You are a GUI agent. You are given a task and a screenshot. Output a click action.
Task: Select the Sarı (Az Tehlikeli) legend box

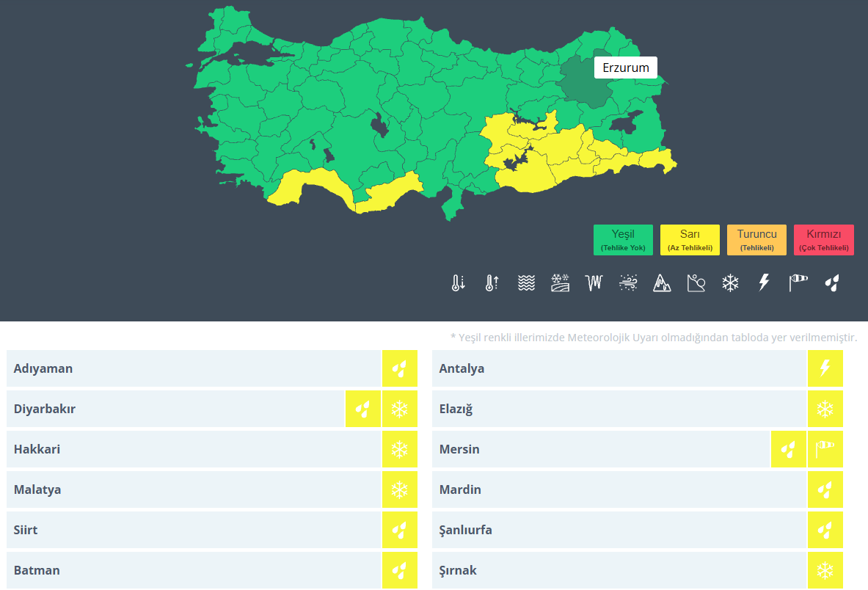(690, 240)
